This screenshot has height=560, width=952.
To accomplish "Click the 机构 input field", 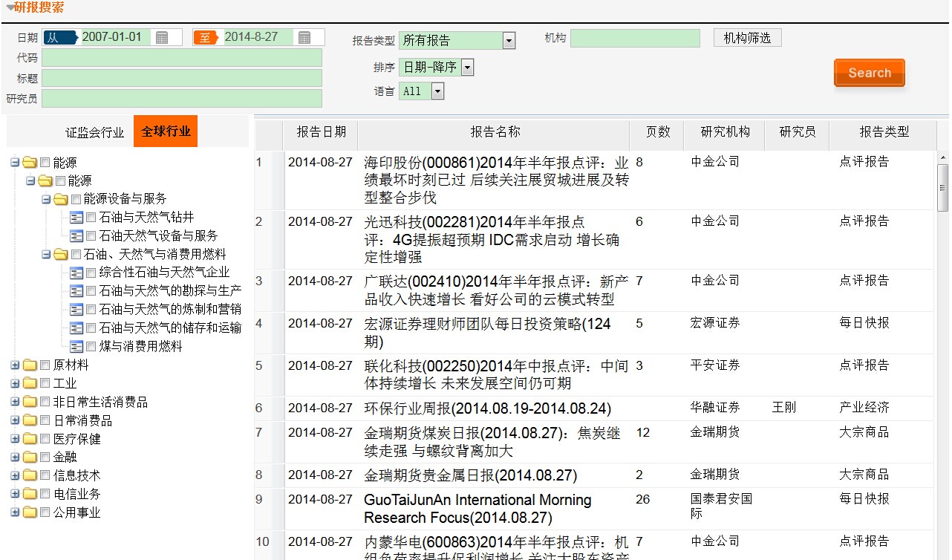I will coord(635,38).
